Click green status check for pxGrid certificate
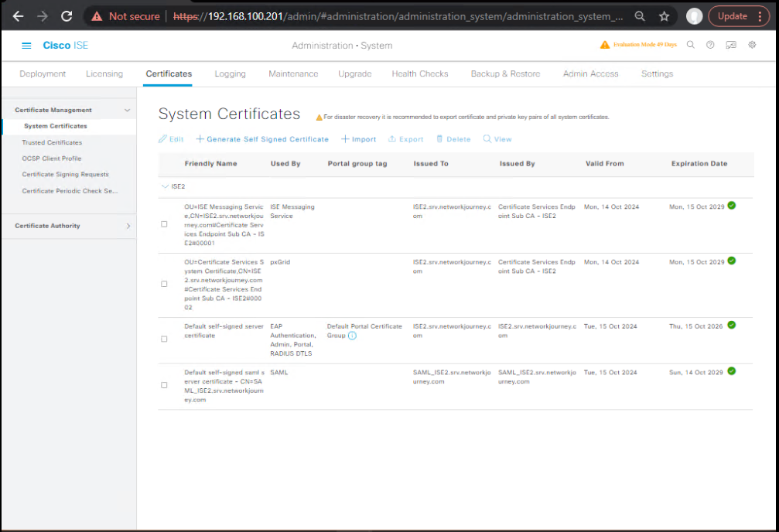 (732, 261)
